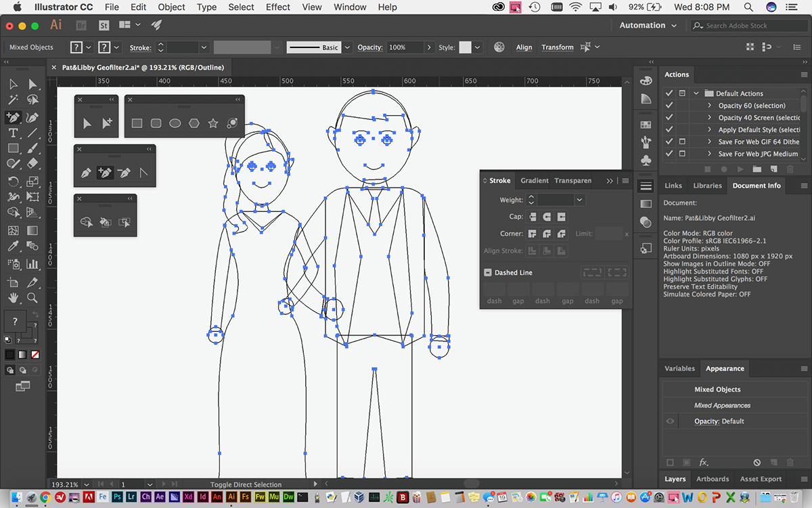Toggle Opacity 60 (selection) action checkmark
Viewport: 812px width, 508px height.
(x=669, y=106)
